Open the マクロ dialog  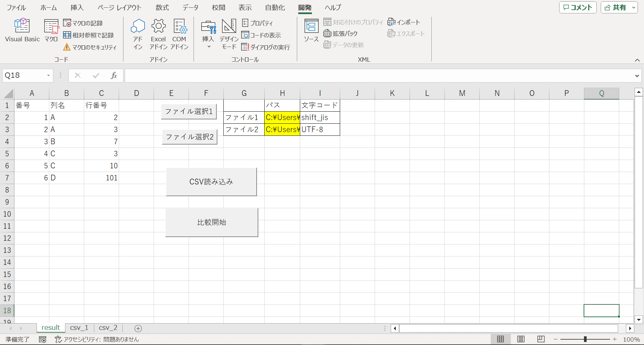[x=51, y=30]
